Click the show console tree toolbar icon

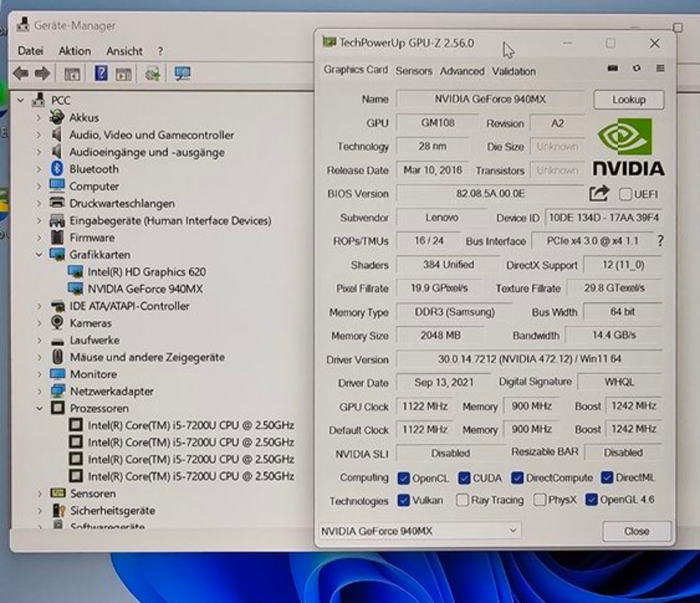coord(72,74)
